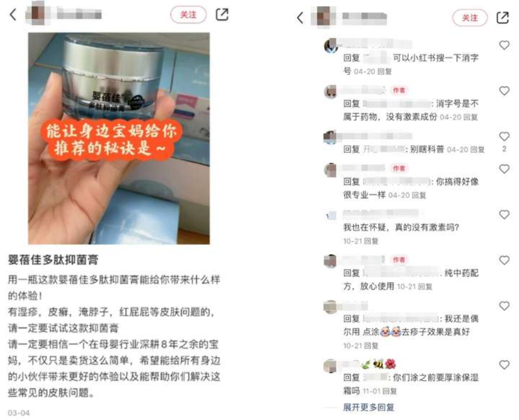The image size is (519, 420).
Task: Expand more replies via 展开更多回复
Action: [x=368, y=407]
